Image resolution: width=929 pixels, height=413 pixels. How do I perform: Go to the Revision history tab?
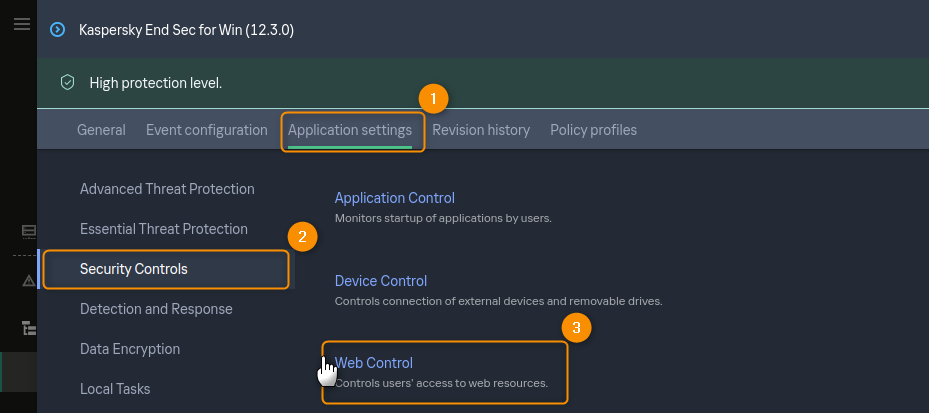(x=481, y=130)
